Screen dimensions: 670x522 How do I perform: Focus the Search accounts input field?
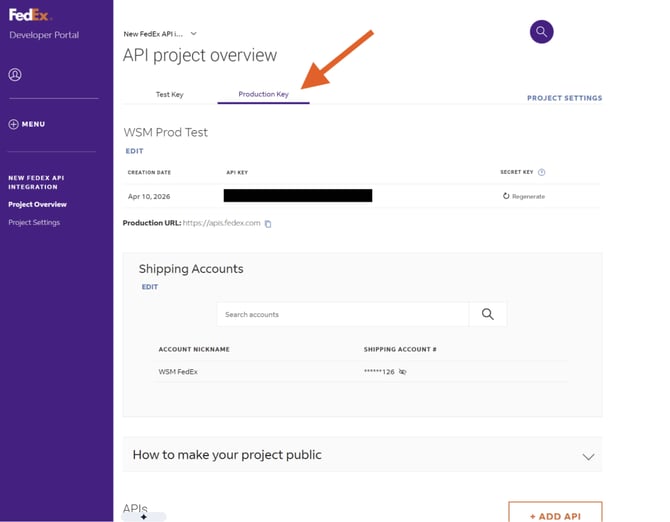(x=343, y=314)
